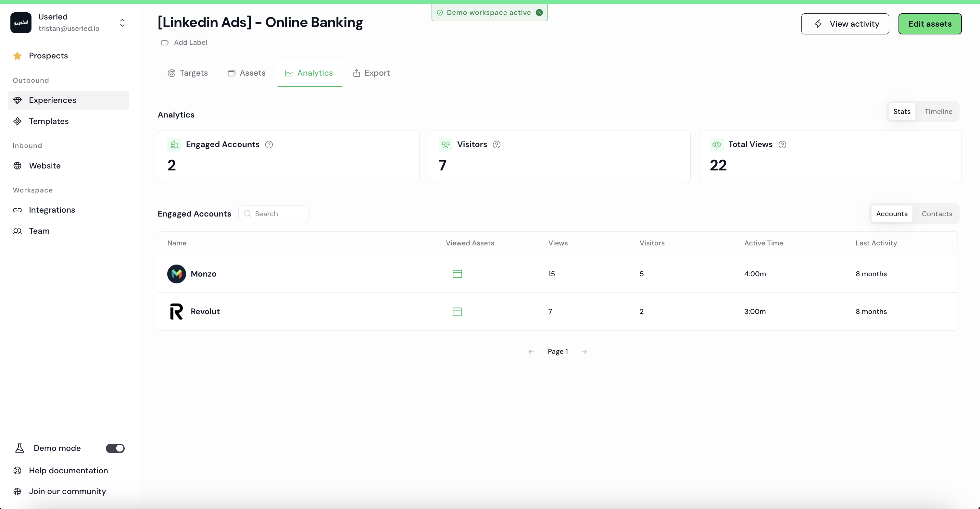
Task: Click the Visitors info question mark icon
Action: (x=496, y=144)
